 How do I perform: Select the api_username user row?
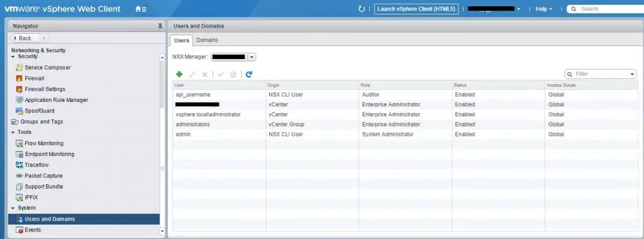coord(404,94)
